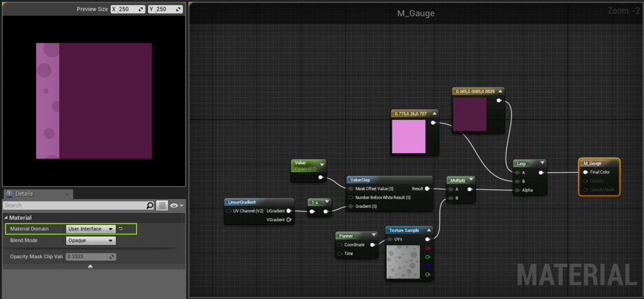Expand the 1-x node preview arrow

coord(327,202)
